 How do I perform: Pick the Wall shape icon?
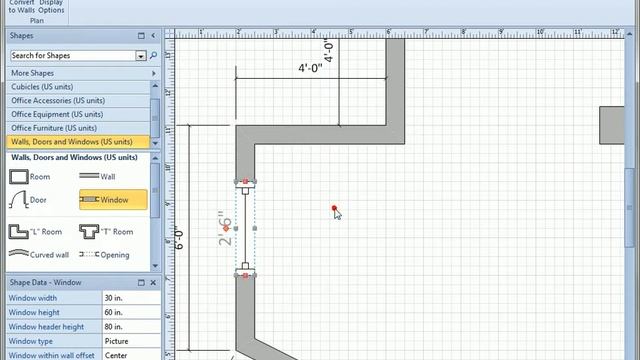[89, 176]
